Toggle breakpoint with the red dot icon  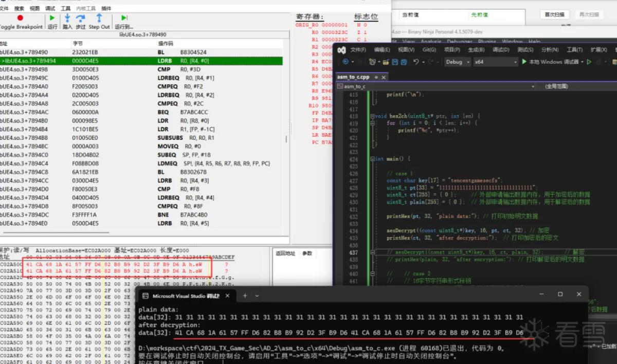tap(20, 18)
